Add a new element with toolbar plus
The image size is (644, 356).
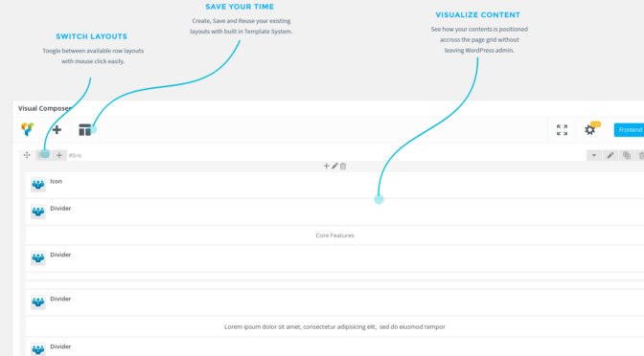[57, 129]
